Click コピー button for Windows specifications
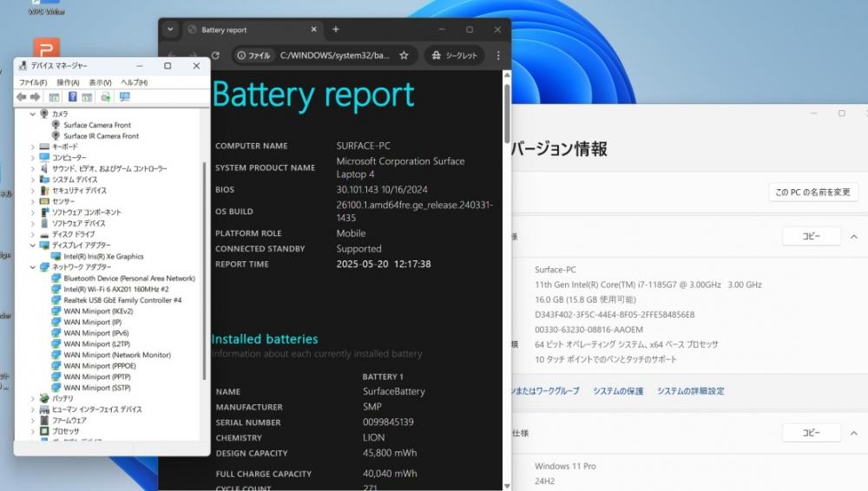868x491 pixels. pos(811,433)
